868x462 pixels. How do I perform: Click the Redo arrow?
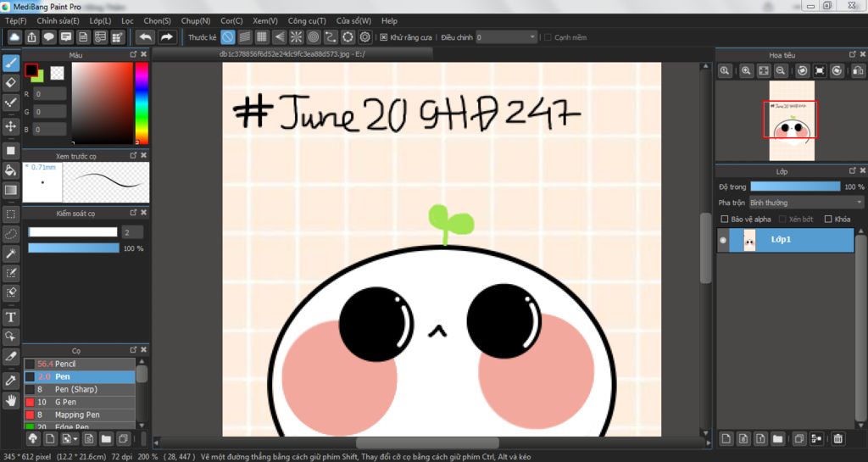pyautogui.click(x=166, y=37)
